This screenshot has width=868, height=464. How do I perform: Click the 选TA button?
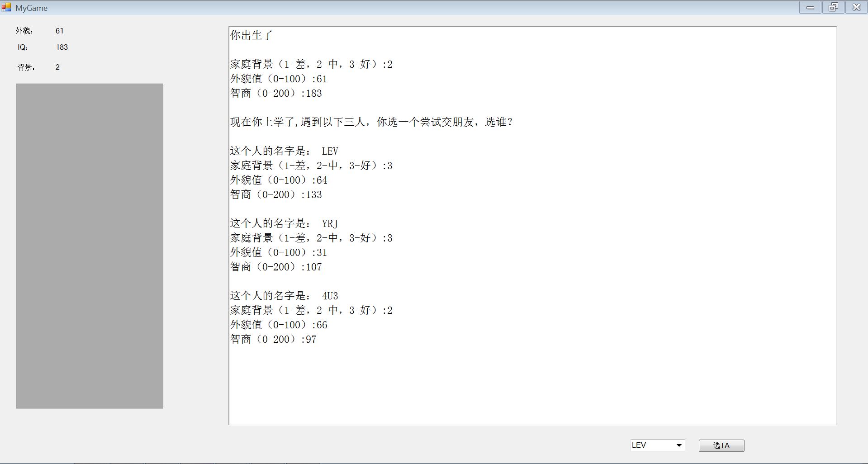click(x=721, y=445)
